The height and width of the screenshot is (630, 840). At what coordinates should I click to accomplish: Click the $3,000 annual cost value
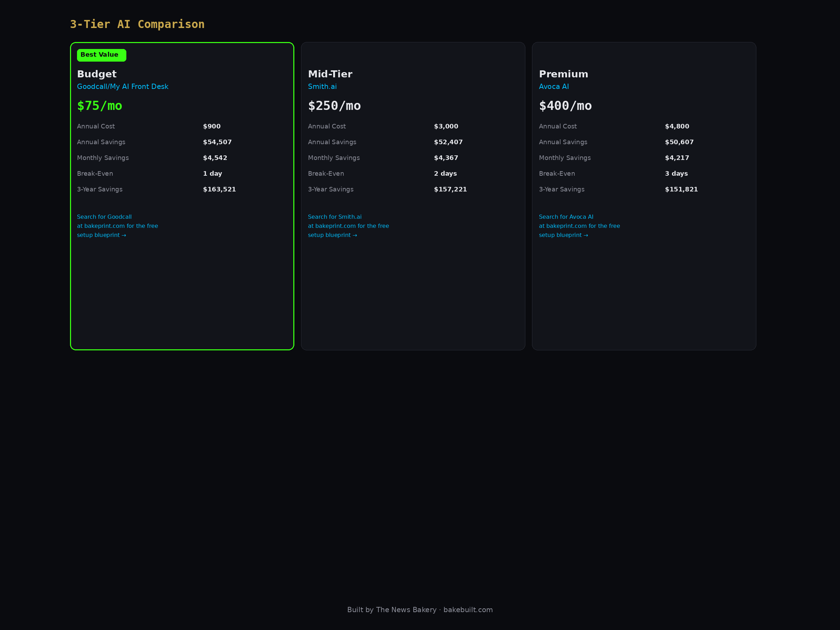click(446, 126)
